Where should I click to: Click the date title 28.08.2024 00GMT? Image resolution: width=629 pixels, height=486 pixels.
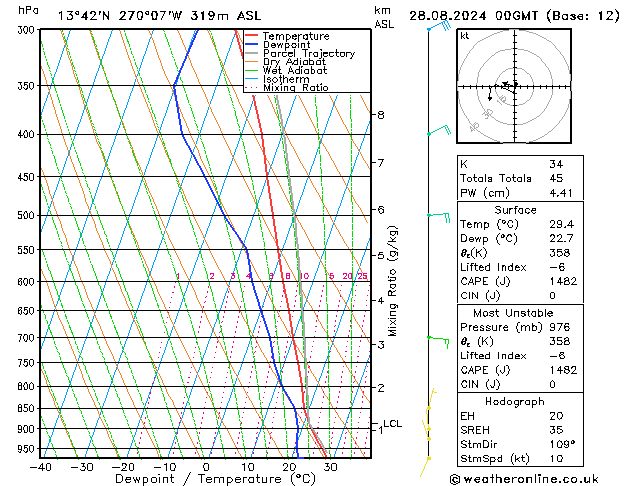[x=514, y=15]
